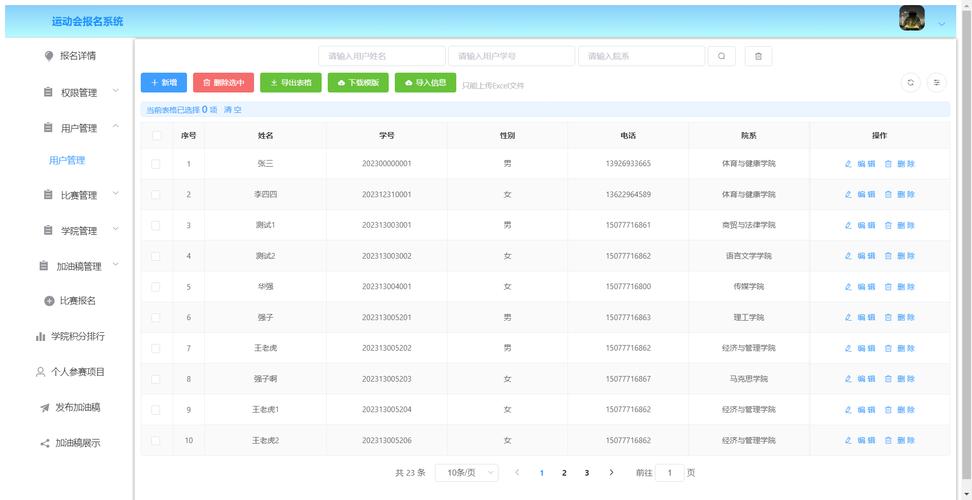Click the 导出表格 button

click(x=291, y=82)
